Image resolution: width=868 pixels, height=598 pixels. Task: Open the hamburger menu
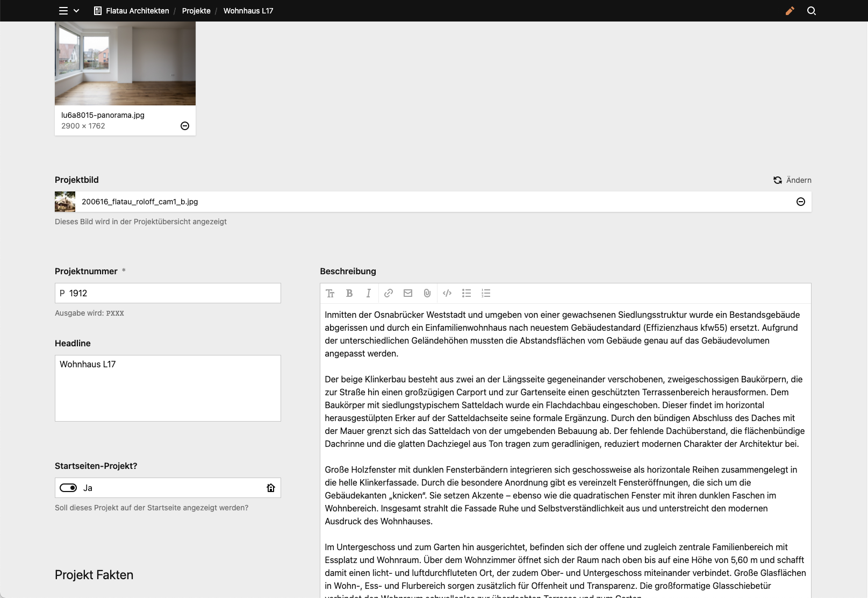(x=63, y=11)
